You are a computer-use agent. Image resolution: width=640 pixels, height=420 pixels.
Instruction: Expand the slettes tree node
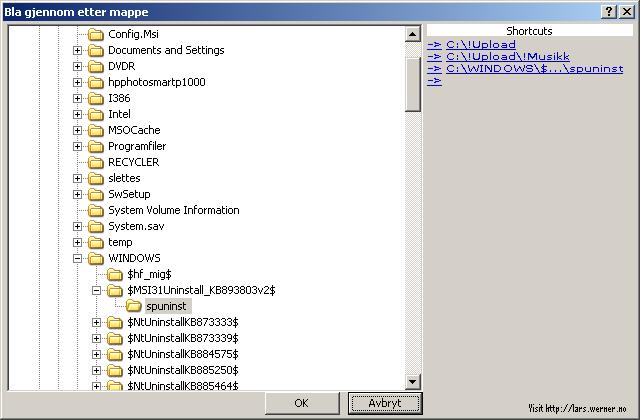77,178
